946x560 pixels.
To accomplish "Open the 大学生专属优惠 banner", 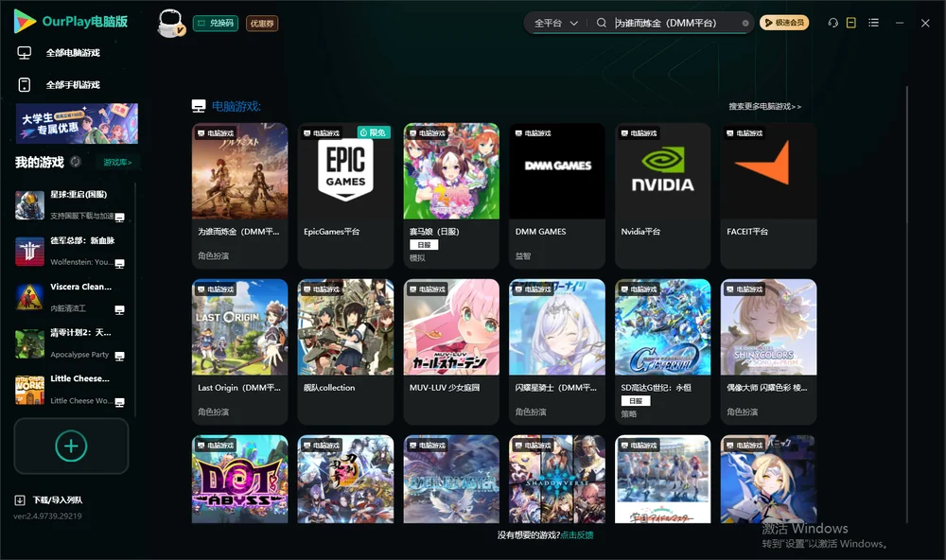I will click(x=77, y=124).
